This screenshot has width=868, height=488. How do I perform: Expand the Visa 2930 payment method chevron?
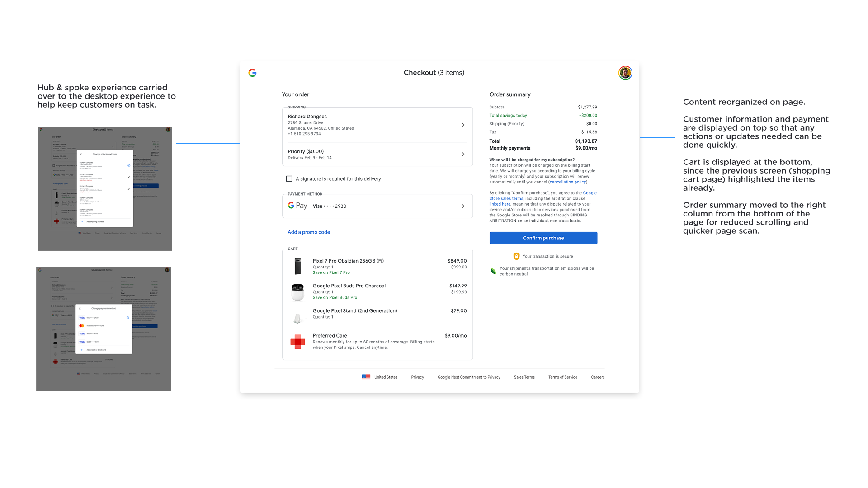click(463, 206)
